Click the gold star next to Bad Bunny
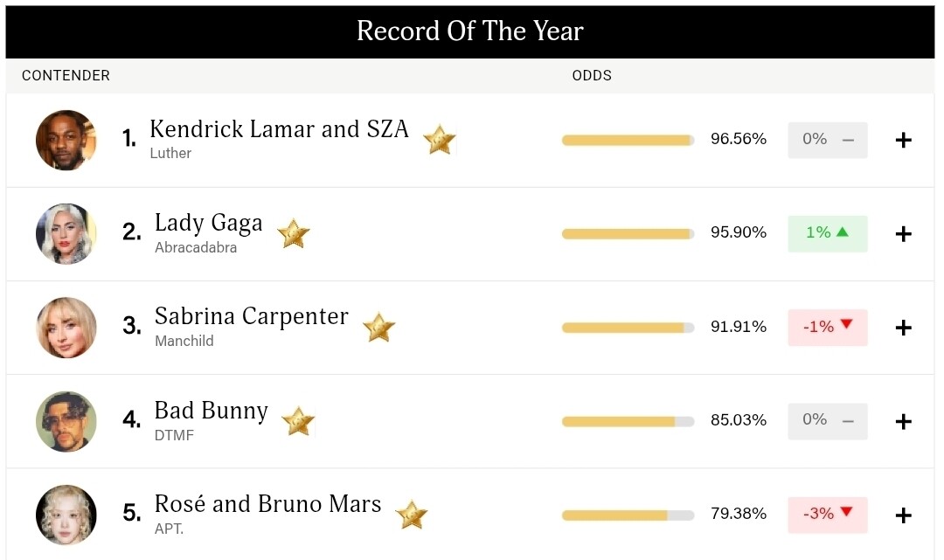 (297, 421)
